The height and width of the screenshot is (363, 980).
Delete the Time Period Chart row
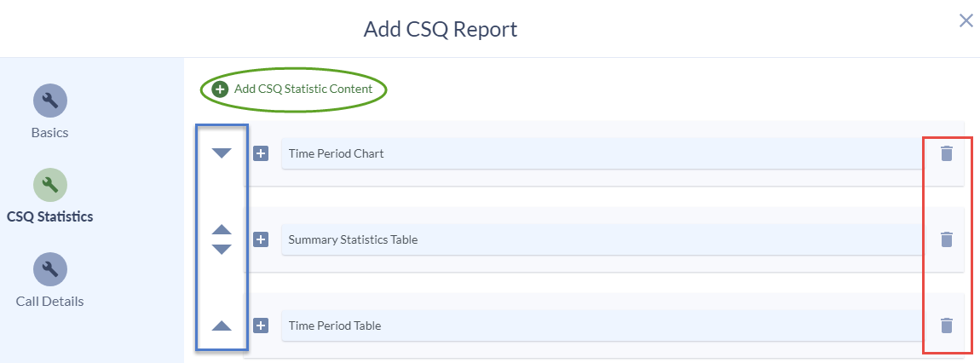(947, 153)
